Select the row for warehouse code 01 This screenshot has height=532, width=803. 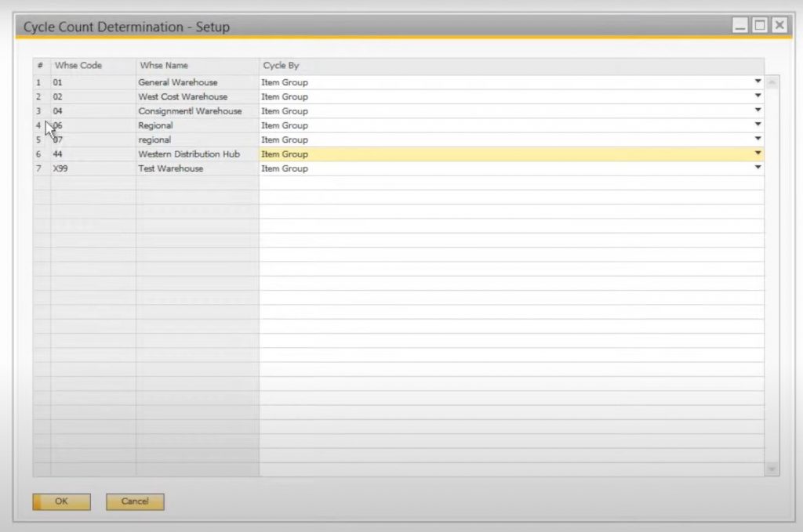click(x=90, y=81)
